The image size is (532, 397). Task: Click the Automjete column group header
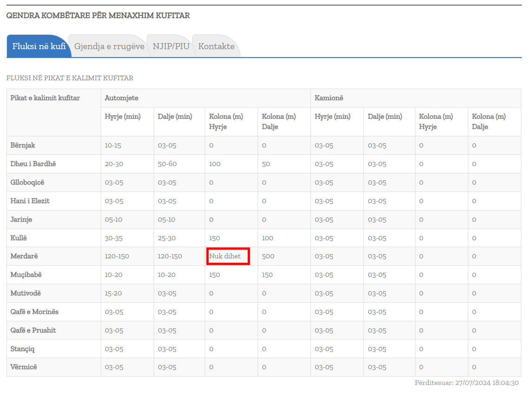122,98
